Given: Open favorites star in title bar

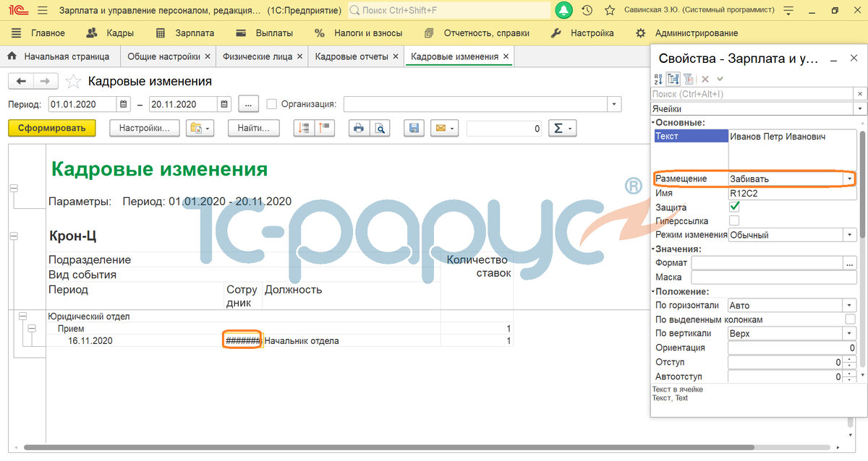Looking at the screenshot, I should [x=610, y=11].
